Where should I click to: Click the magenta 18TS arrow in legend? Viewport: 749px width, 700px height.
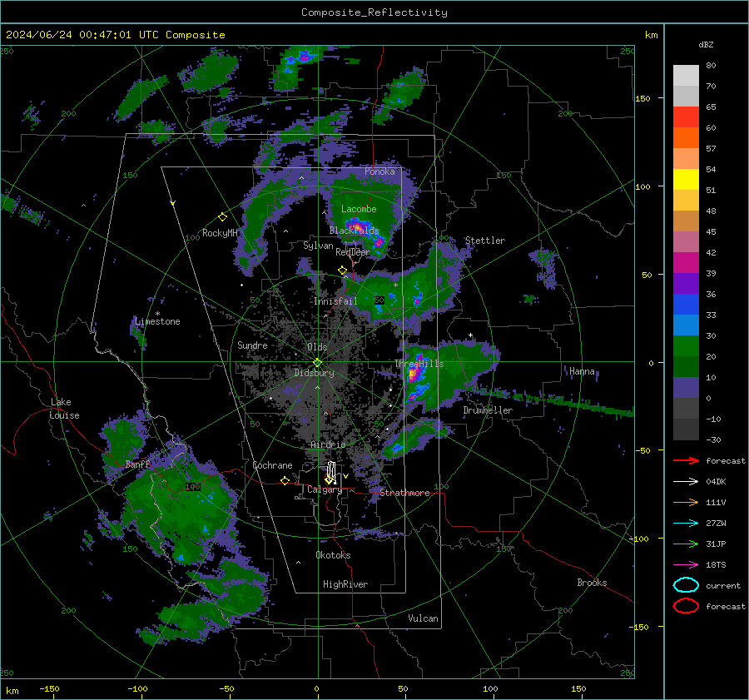tap(686, 565)
